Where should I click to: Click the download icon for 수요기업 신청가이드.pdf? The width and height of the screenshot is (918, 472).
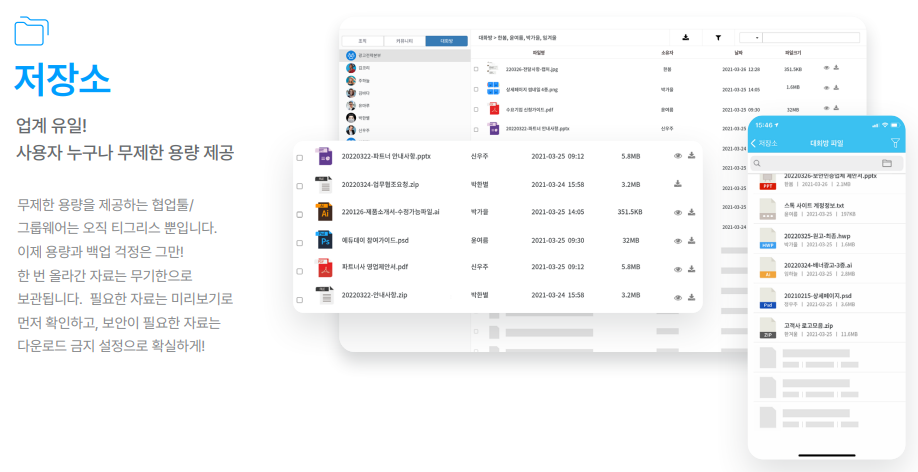click(x=837, y=107)
